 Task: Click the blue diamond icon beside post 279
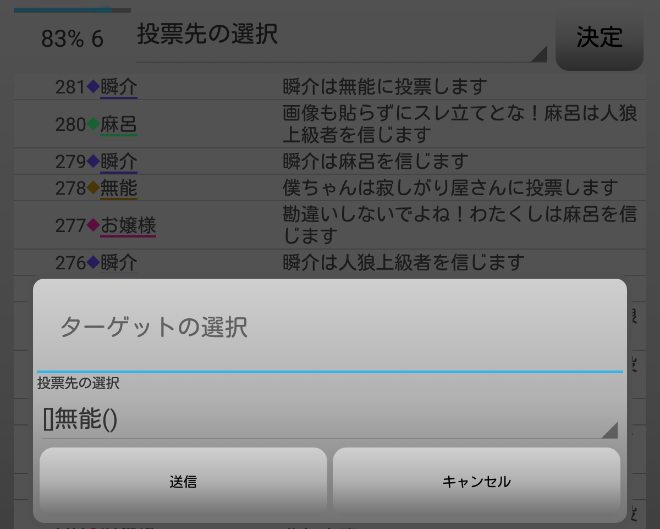[x=93, y=161]
